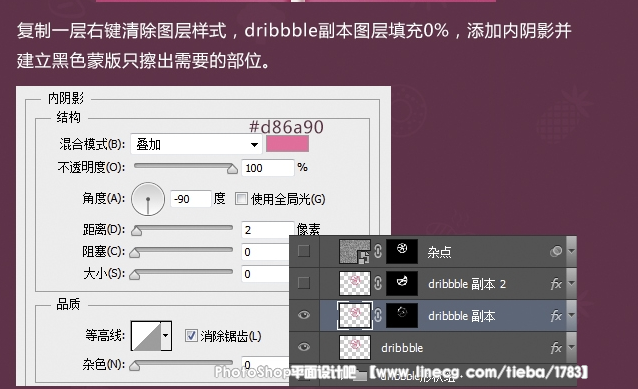Enable the 使用全局光 checkbox

(x=241, y=199)
